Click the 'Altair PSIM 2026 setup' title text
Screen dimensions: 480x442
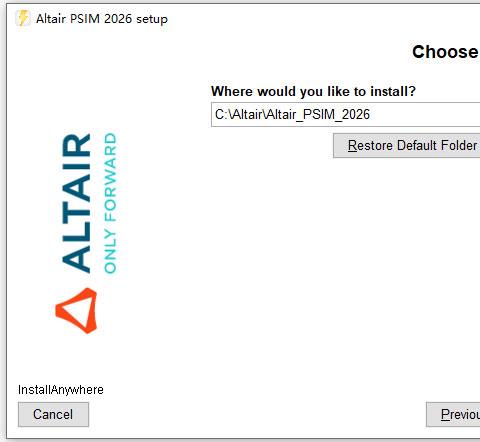[x=102, y=19]
